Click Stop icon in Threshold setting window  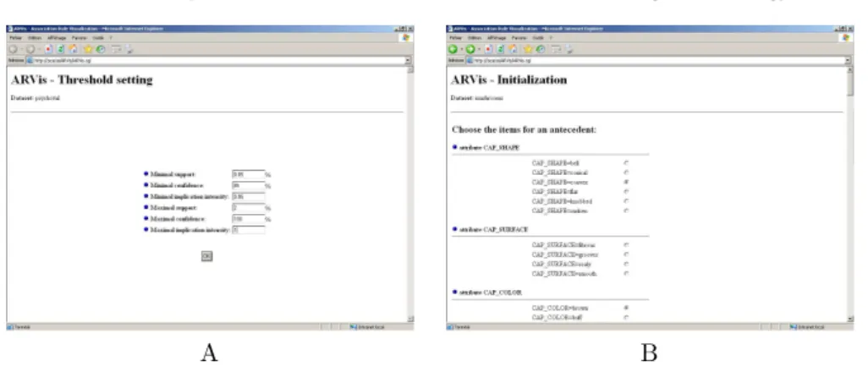coord(48,49)
